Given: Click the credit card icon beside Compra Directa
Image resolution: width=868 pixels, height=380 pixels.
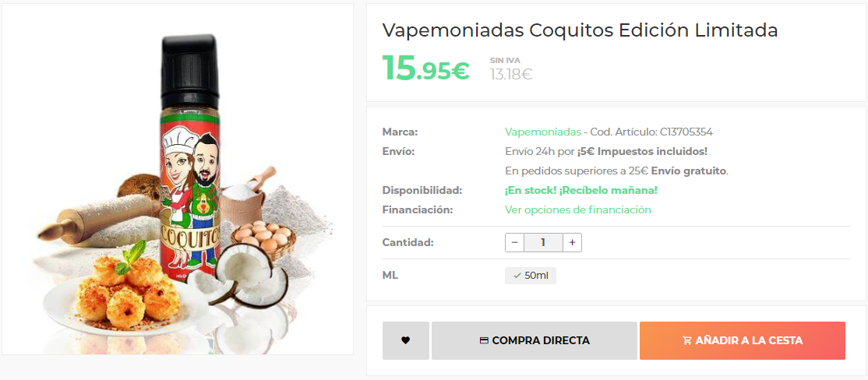Looking at the screenshot, I should click(484, 341).
